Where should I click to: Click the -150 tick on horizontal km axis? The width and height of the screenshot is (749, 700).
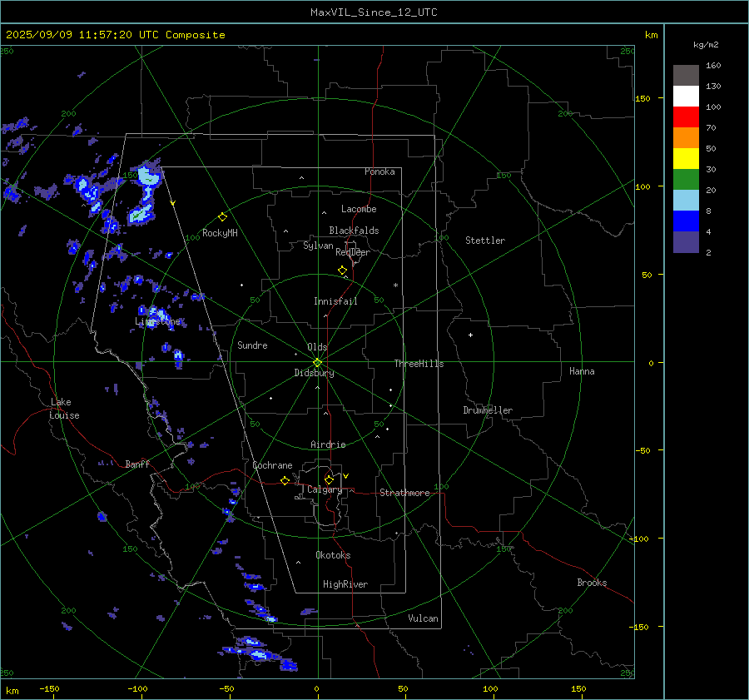49,689
